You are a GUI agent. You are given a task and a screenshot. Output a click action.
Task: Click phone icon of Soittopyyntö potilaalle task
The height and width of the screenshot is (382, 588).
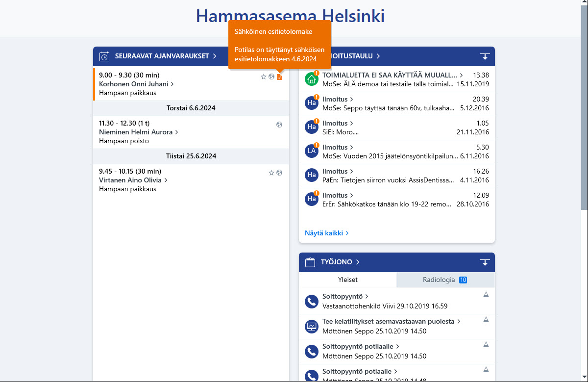tap(312, 352)
